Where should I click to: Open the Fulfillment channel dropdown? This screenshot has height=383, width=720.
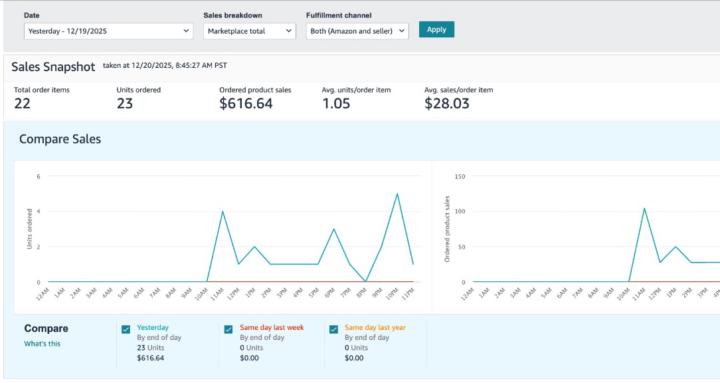pyautogui.click(x=357, y=31)
